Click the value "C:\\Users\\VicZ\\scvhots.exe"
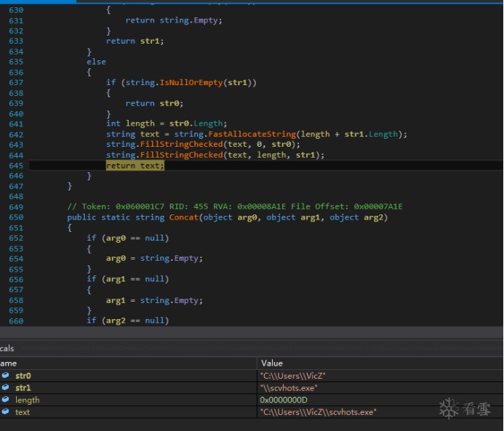The height and width of the screenshot is (431, 504). click(318, 412)
